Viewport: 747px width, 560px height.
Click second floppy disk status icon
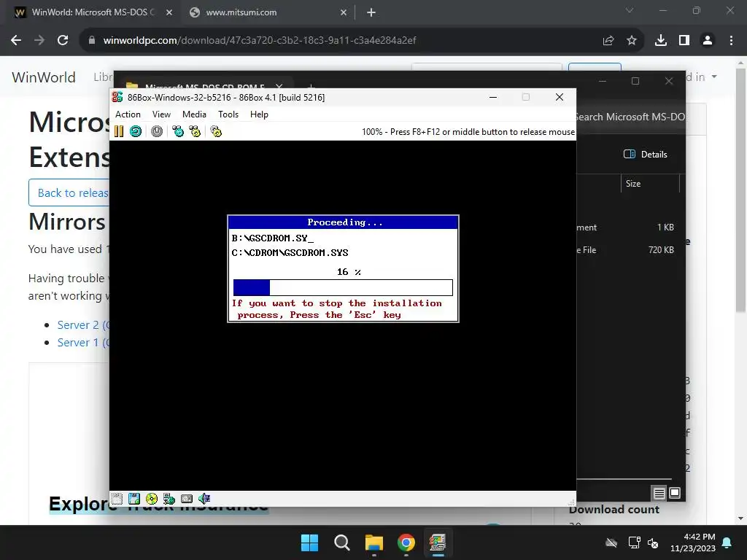134,499
